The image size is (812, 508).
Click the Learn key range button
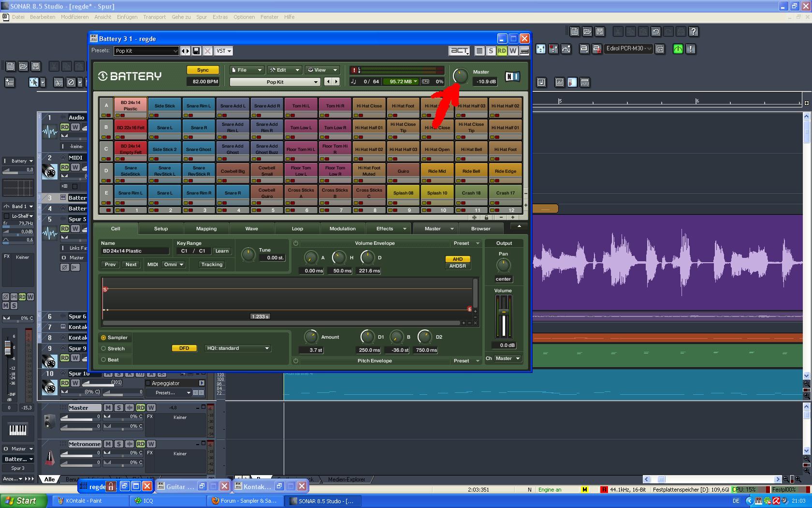[222, 251]
